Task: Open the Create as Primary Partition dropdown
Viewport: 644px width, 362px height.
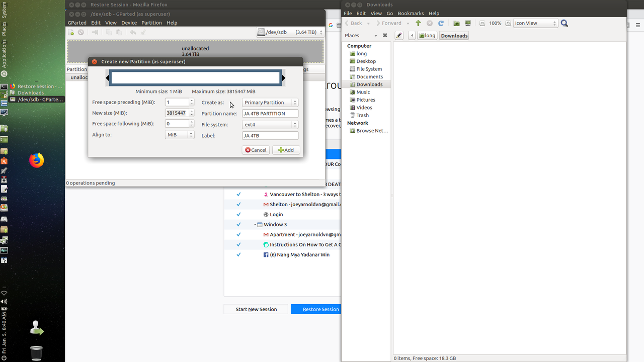Action: 270,103
